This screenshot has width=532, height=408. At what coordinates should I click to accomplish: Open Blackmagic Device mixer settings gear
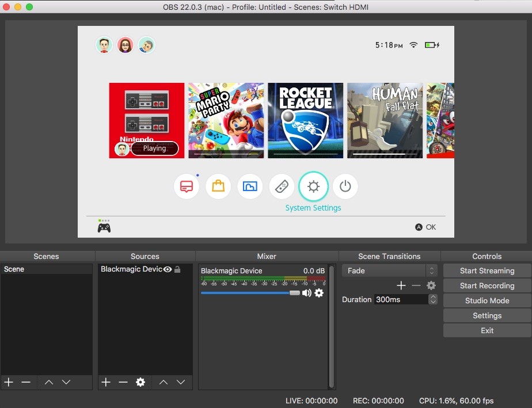pyautogui.click(x=319, y=293)
